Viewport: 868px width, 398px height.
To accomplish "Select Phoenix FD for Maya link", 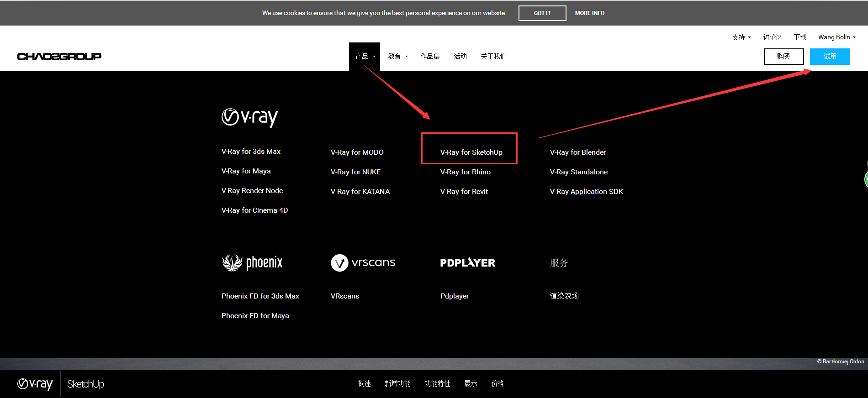I will pos(255,316).
